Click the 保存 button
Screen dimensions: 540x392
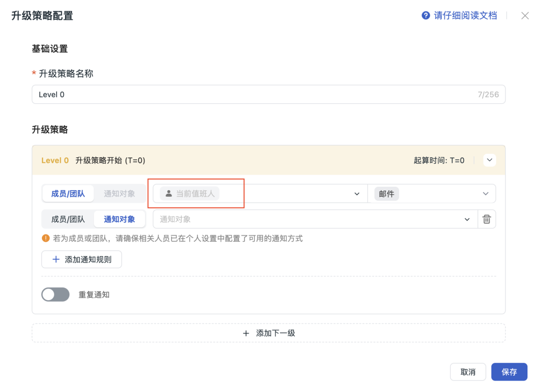[x=509, y=372]
